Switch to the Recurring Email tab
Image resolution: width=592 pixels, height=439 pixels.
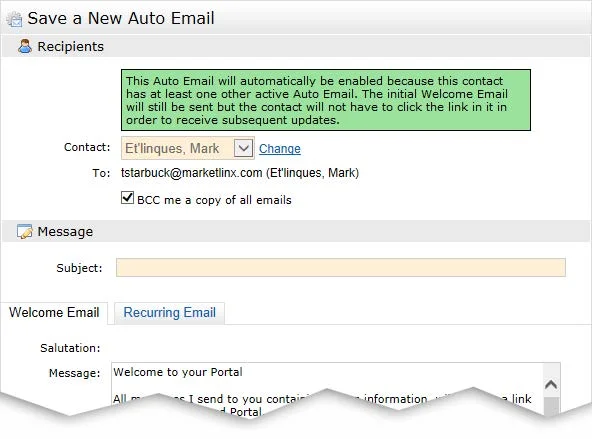pos(170,313)
